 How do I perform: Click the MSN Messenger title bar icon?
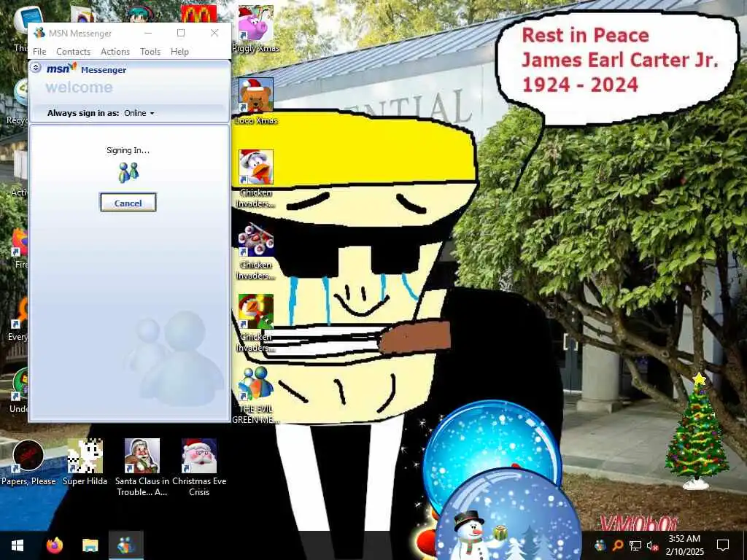click(39, 33)
